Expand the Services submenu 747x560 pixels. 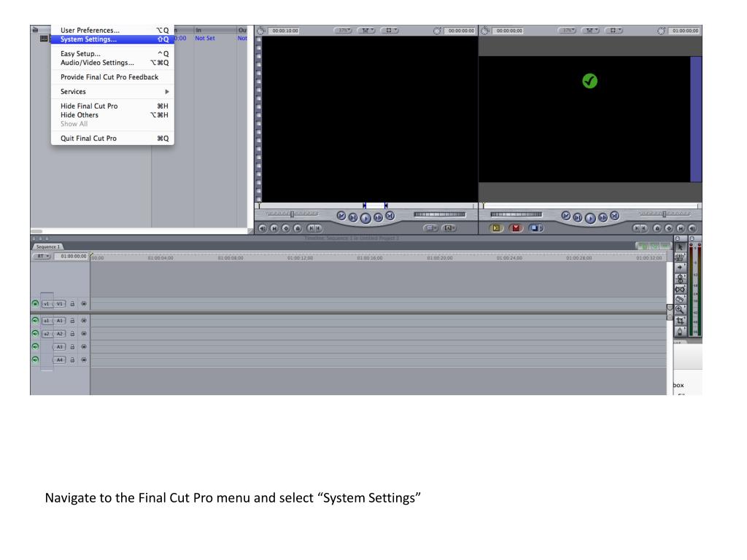pyautogui.click(x=112, y=91)
